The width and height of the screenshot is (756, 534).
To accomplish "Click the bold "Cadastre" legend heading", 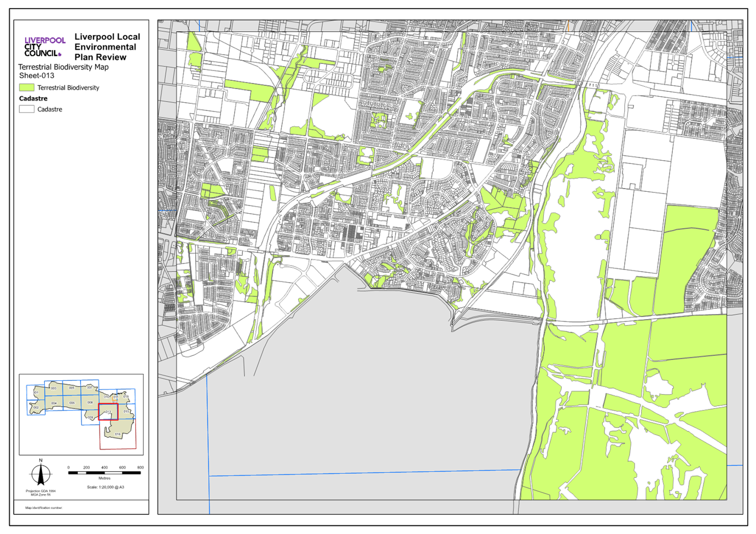I will (33, 98).
